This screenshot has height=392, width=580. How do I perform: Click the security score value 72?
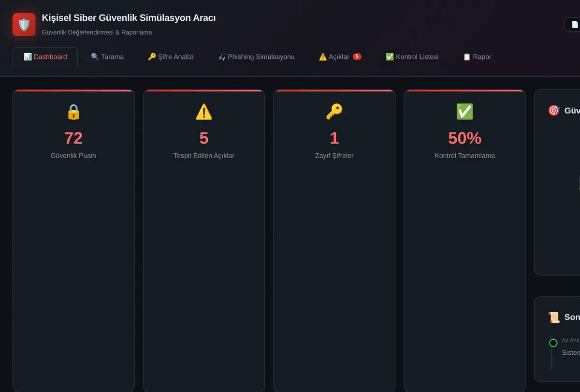click(x=73, y=138)
